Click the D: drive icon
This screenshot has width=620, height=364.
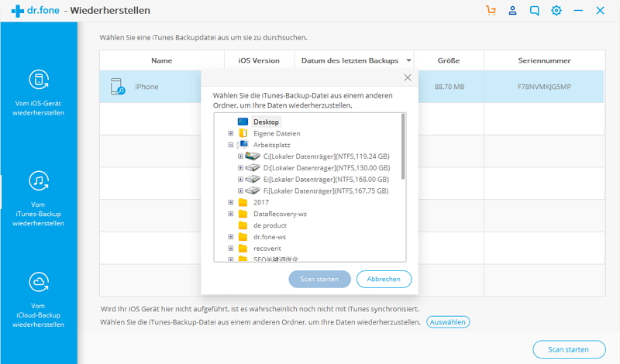tap(253, 167)
